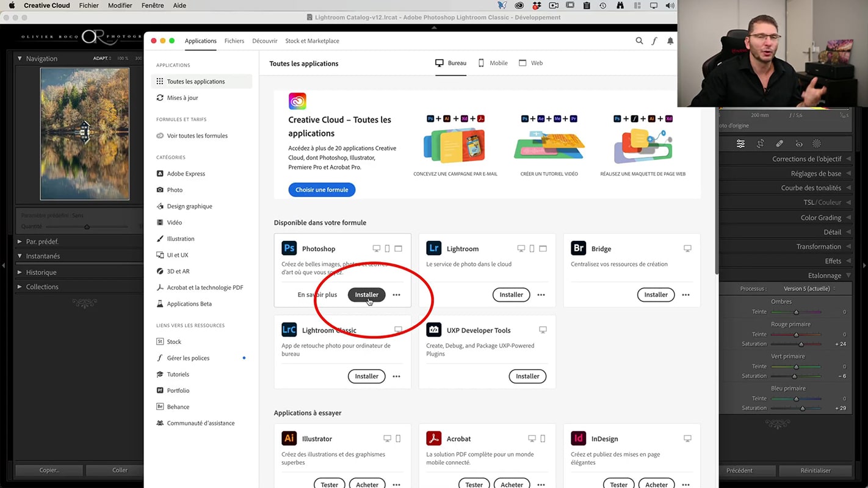Screen dimensions: 868x488
Task: Switch to the Mobile tab
Action: point(493,63)
